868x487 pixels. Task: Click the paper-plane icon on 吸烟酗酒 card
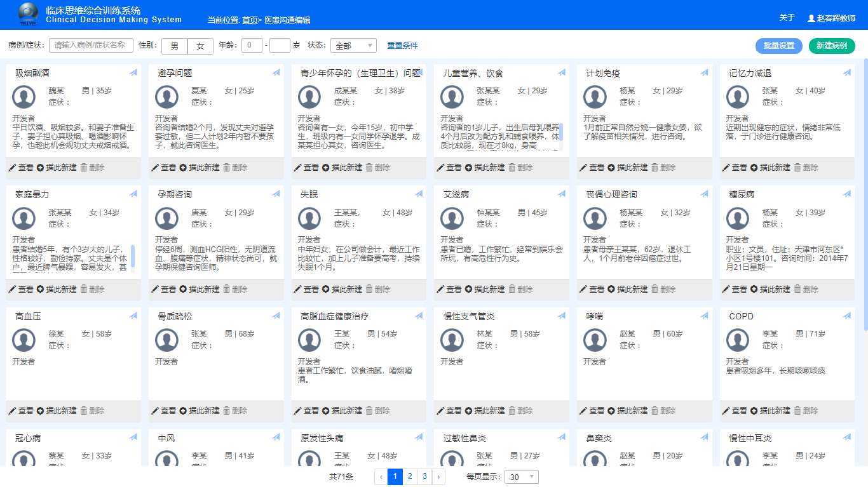point(133,73)
